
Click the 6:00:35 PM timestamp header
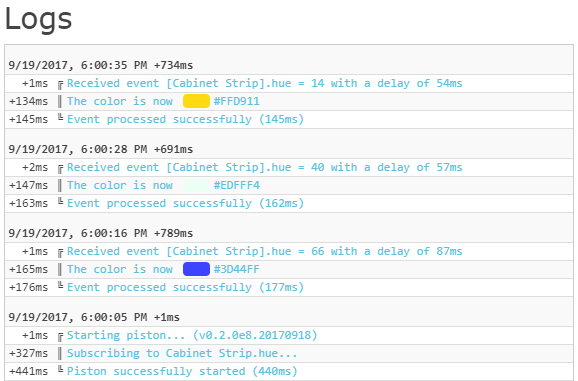pyautogui.click(x=101, y=65)
